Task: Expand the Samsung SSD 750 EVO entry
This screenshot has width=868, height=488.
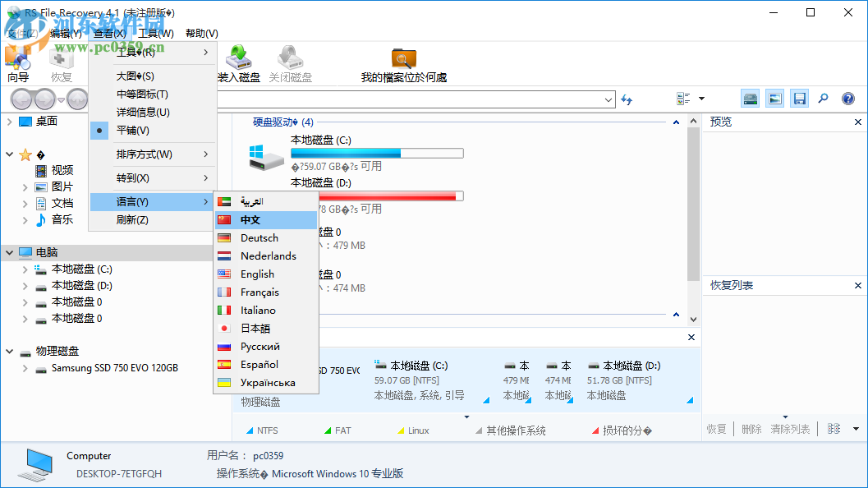Action: (25, 369)
